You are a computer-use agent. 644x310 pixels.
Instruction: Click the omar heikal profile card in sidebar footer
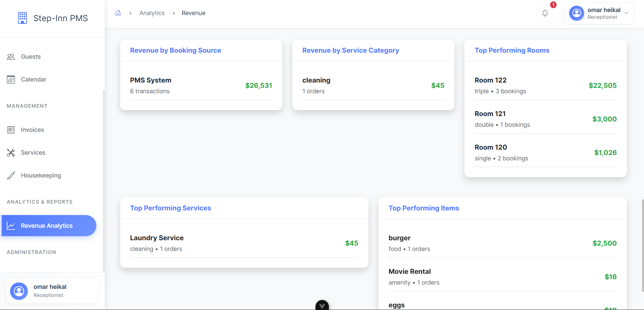(x=52, y=291)
